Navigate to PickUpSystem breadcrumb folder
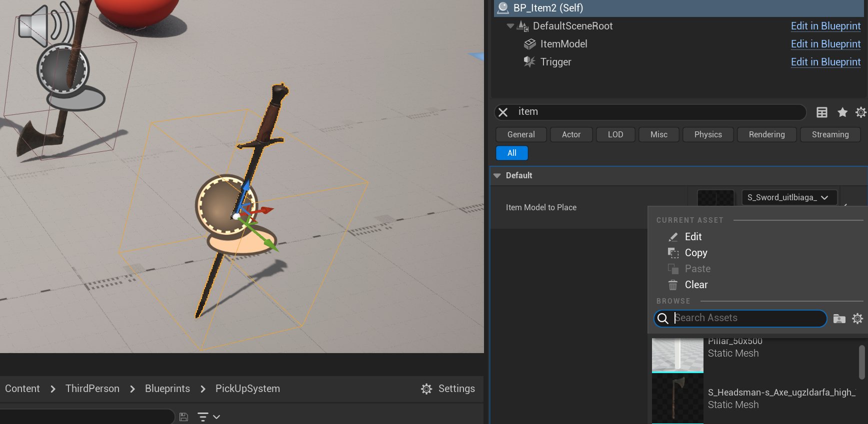Screen dimensions: 868x424 tap(247, 389)
